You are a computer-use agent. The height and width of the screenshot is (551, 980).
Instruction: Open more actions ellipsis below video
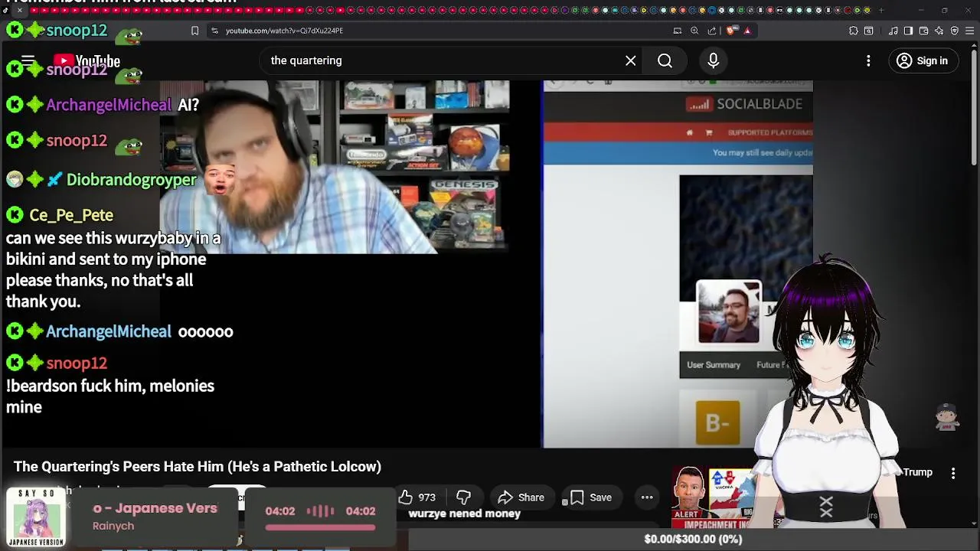(x=647, y=497)
